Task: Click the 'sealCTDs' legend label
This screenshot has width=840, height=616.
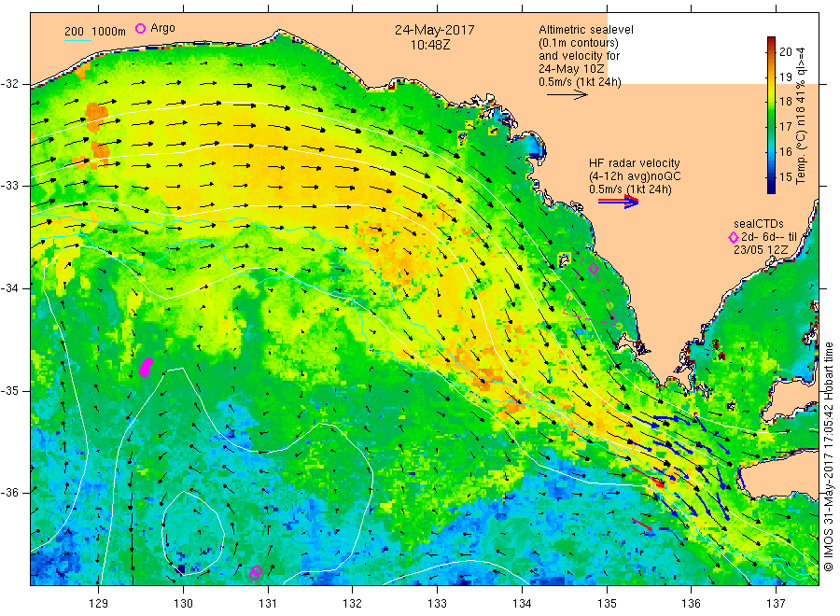Action: pyautogui.click(x=759, y=224)
